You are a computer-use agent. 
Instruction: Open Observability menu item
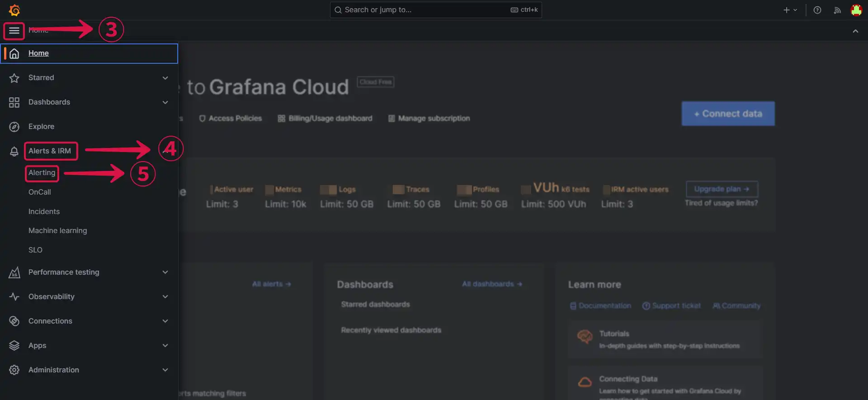52,297
